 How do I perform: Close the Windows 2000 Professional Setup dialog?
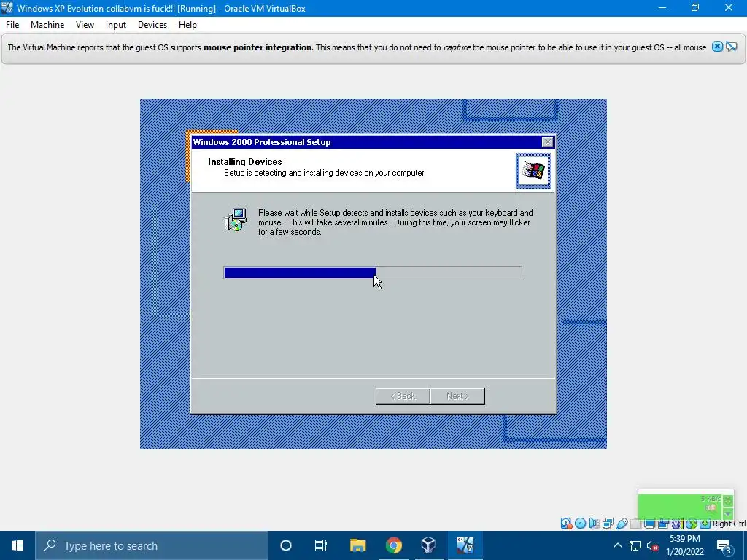[x=547, y=142]
